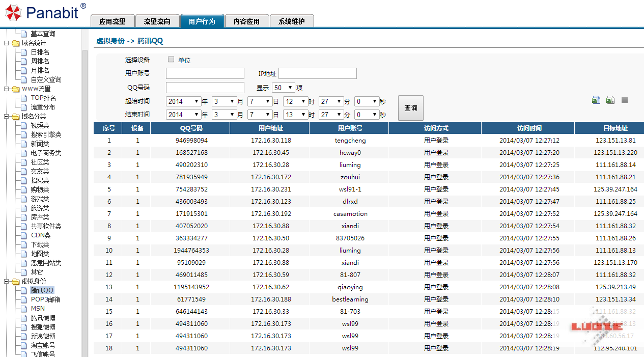Viewport: 644px width, 357px height.
Task: Click the page icon beside 基本查询
Action: coord(23,34)
